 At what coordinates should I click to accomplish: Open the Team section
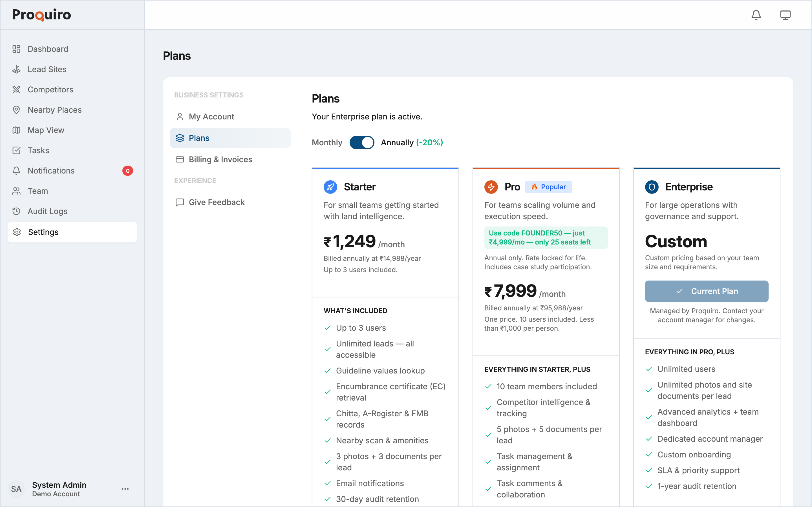(x=38, y=191)
